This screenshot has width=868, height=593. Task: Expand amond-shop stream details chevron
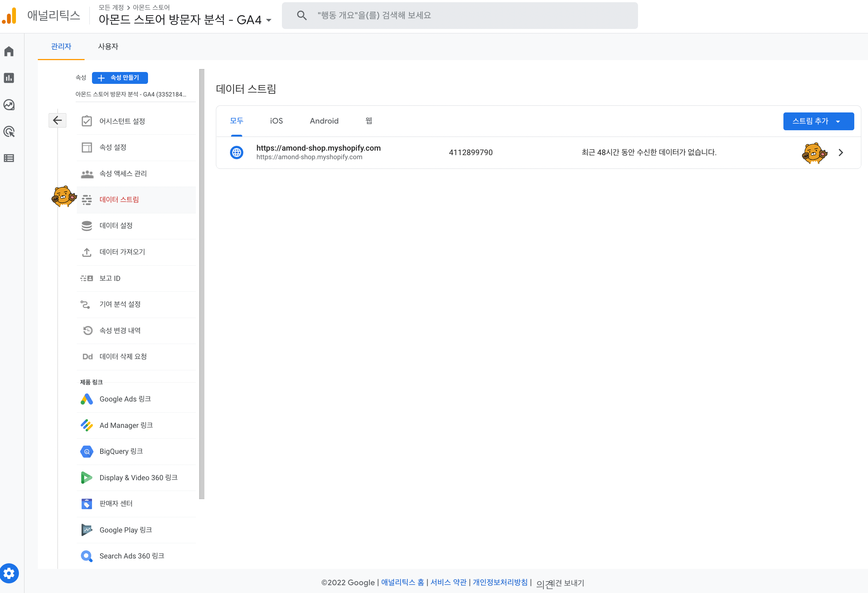[x=840, y=153]
